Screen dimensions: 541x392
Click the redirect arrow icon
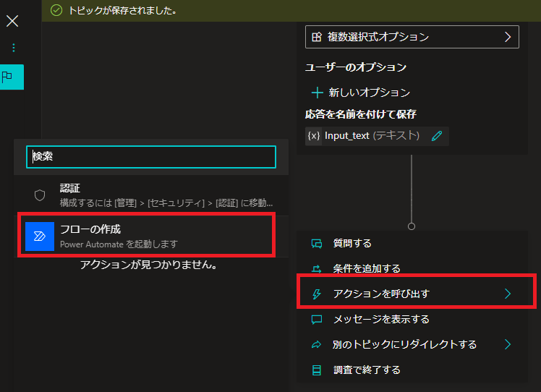[x=316, y=344]
